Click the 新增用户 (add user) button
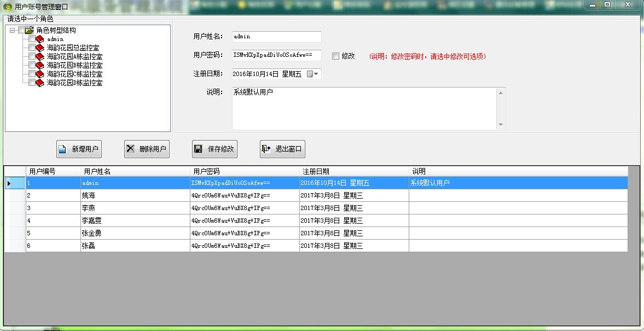This screenshot has width=644, height=331. click(x=79, y=149)
